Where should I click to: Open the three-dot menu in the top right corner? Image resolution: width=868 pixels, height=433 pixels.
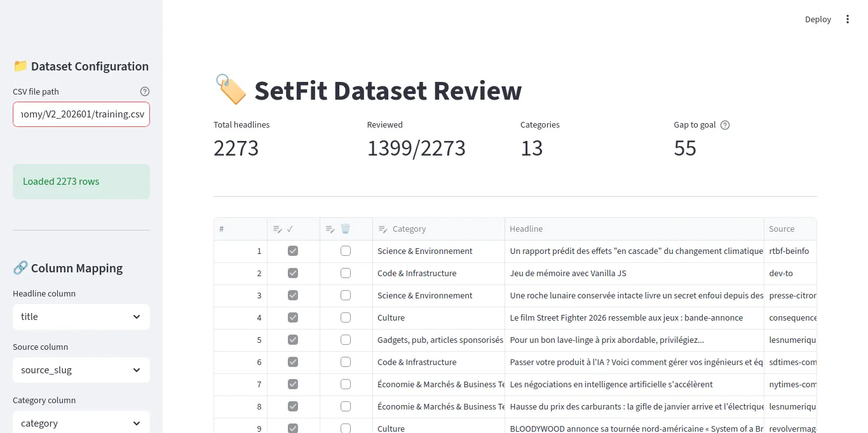click(x=848, y=19)
